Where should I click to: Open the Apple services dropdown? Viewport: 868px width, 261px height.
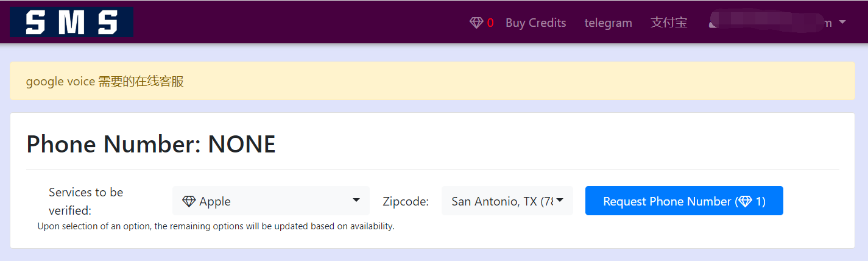click(270, 201)
